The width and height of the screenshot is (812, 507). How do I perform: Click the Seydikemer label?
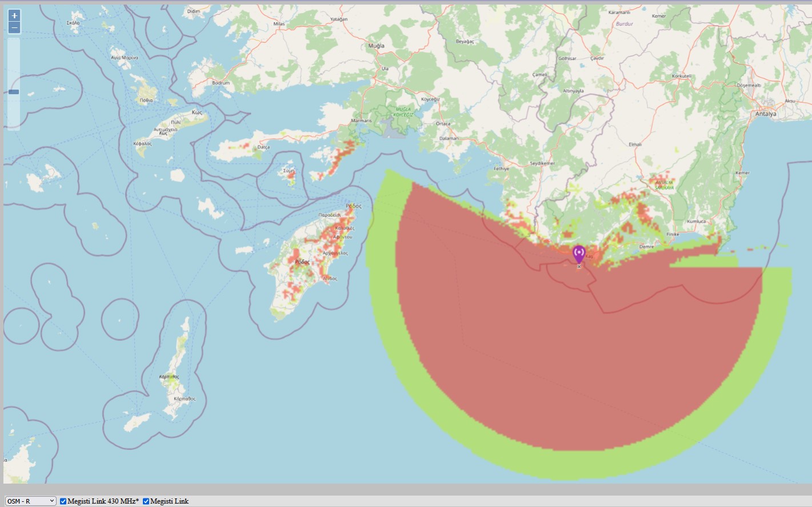coord(542,163)
